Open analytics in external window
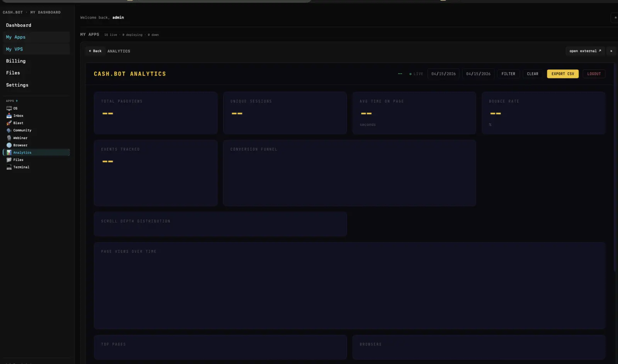Image resolution: width=618 pixels, height=364 pixels. pyautogui.click(x=585, y=51)
